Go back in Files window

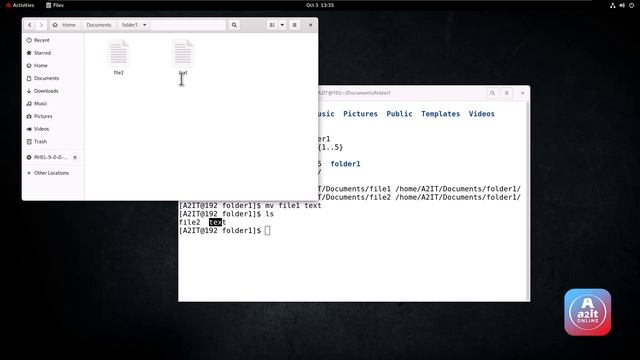pyautogui.click(x=30, y=25)
